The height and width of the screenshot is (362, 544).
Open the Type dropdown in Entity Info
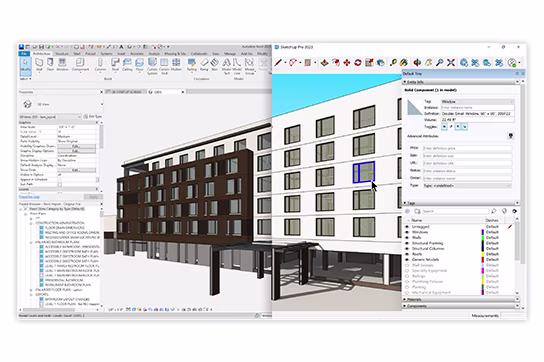click(x=467, y=186)
